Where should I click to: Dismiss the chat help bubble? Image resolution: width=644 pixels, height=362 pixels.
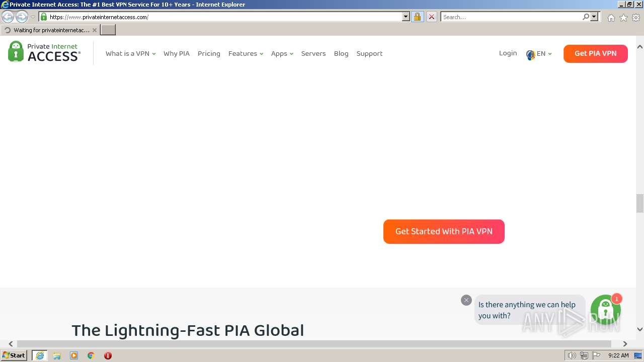click(466, 300)
